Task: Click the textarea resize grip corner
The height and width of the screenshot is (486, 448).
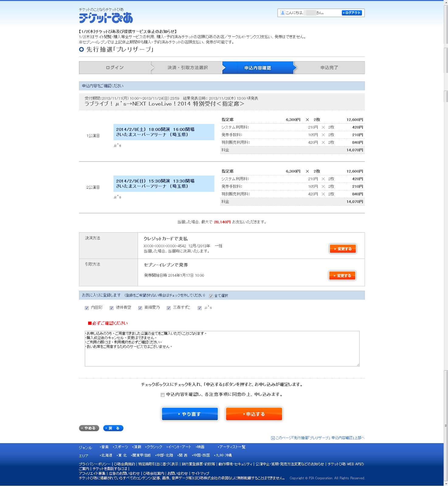Action: [358, 364]
